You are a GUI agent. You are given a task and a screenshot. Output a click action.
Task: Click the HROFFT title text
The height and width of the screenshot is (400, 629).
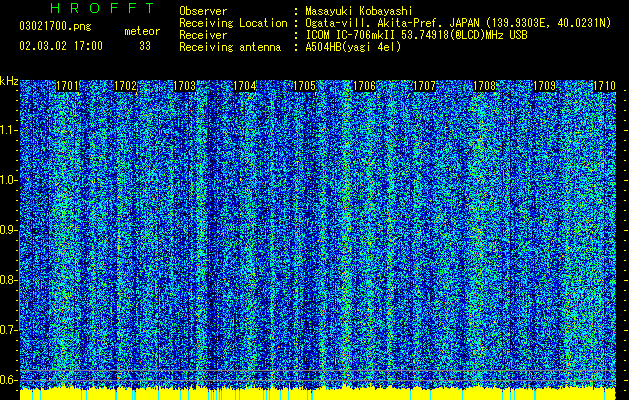pos(102,8)
